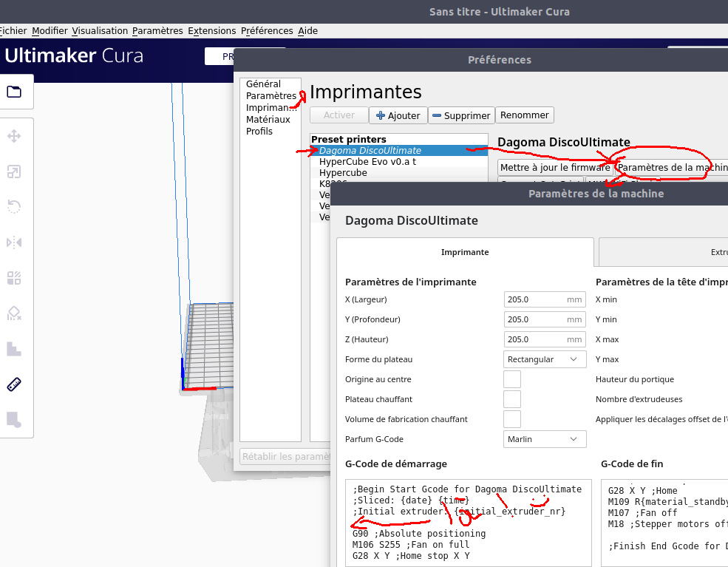Click the Imprimantes page heading
This screenshot has height=567, width=728.
coord(365,92)
